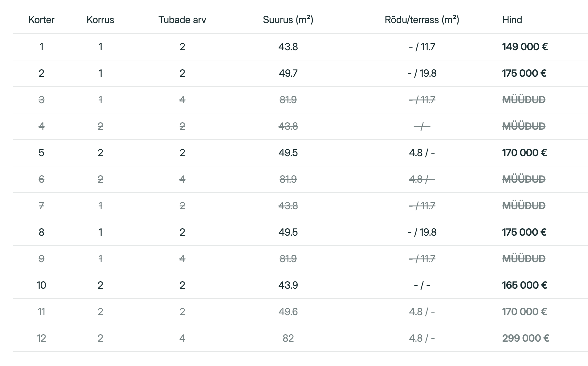
Task: Click the 170 000 € price for apartment 5
Action: click(x=524, y=153)
